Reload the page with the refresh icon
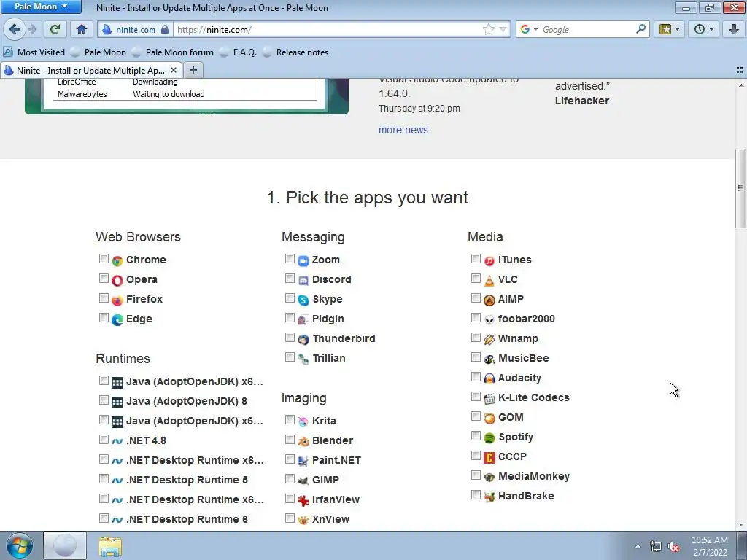 pyautogui.click(x=55, y=29)
